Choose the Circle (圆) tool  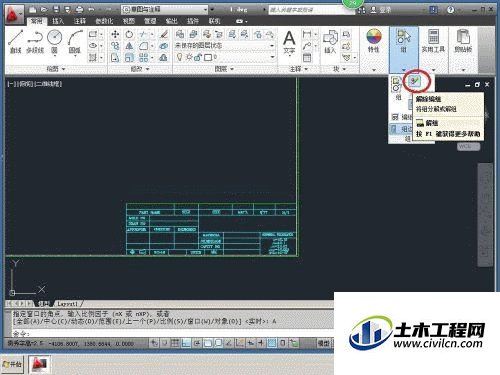click(x=55, y=42)
